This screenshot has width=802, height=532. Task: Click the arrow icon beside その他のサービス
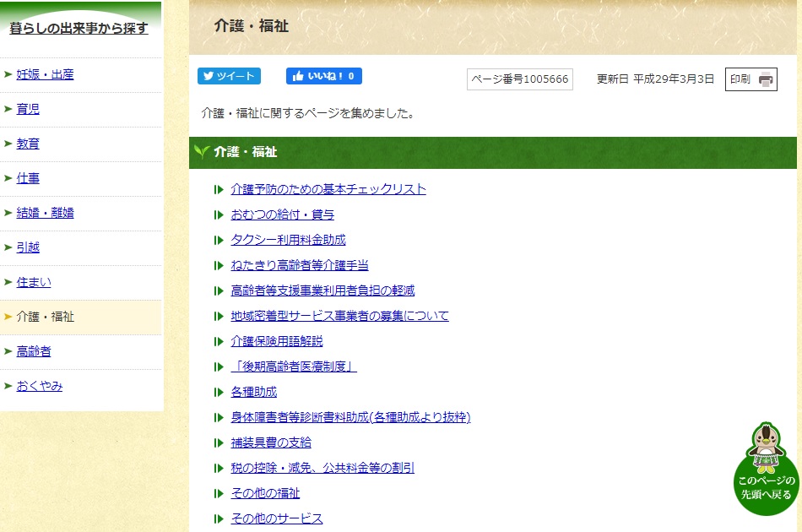click(219, 518)
